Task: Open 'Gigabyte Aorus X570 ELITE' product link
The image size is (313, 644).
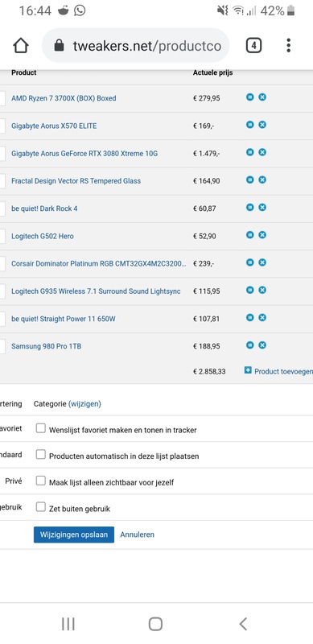Action: pos(54,126)
